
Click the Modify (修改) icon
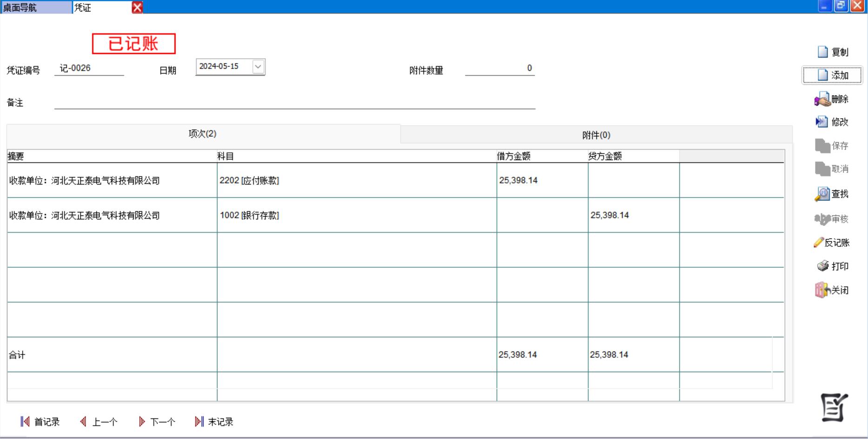tap(822, 122)
